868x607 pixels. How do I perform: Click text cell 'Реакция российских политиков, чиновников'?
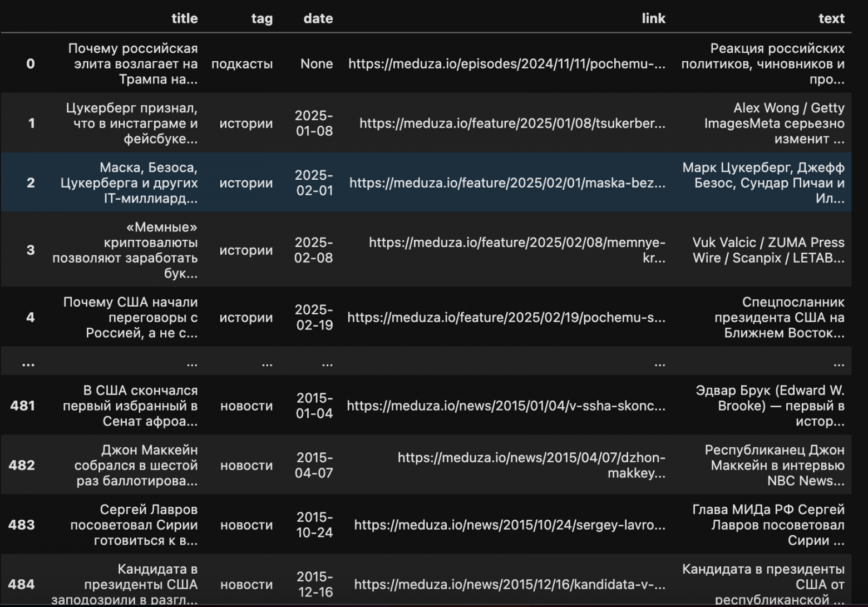point(763,63)
